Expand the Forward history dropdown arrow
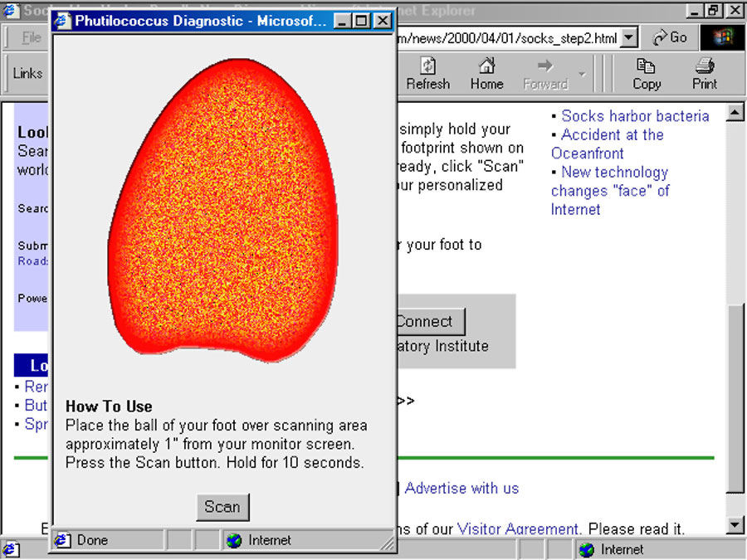The width and height of the screenshot is (747, 560). (x=582, y=74)
